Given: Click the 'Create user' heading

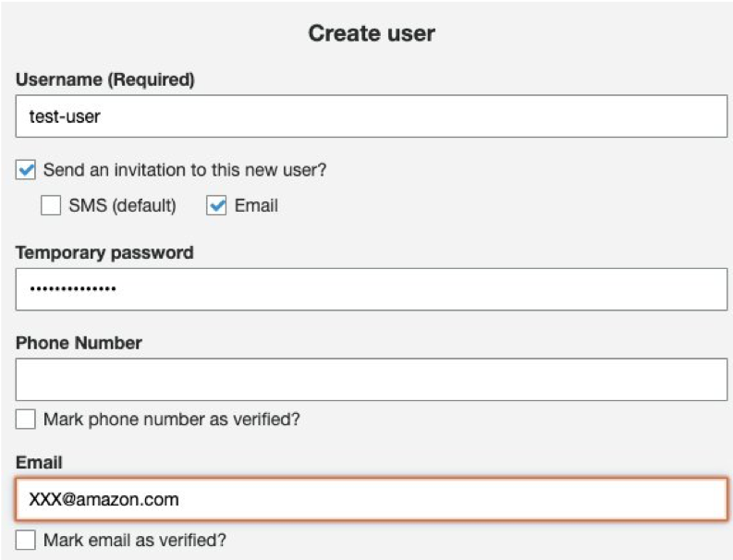Looking at the screenshot, I should pos(372,34).
